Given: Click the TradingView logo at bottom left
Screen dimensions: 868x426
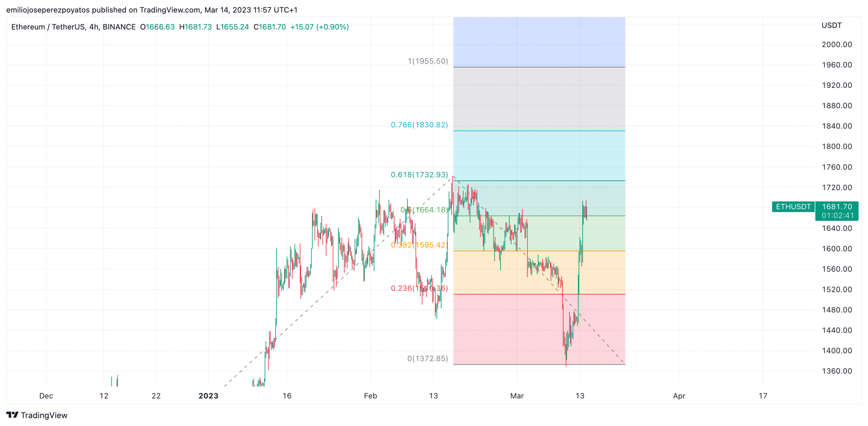Looking at the screenshot, I should point(37,415).
